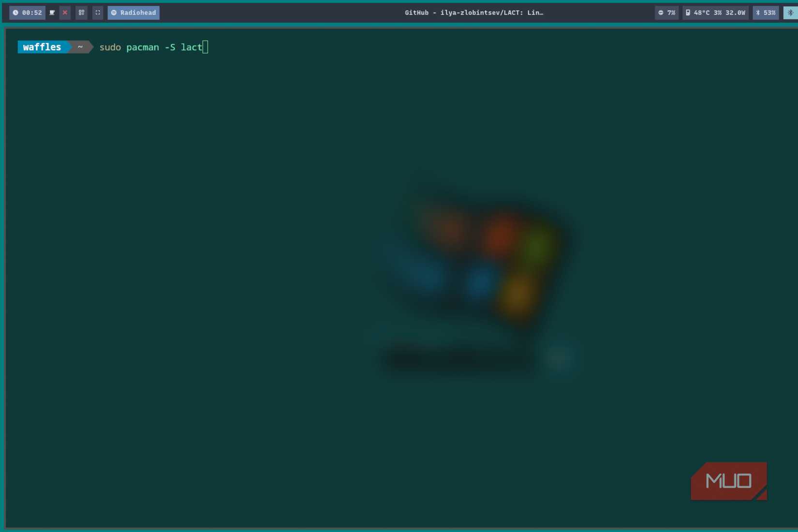Click the highlighted Bluetooth icon at the bar edge
Image resolution: width=798 pixels, height=532 pixels.
(790, 13)
